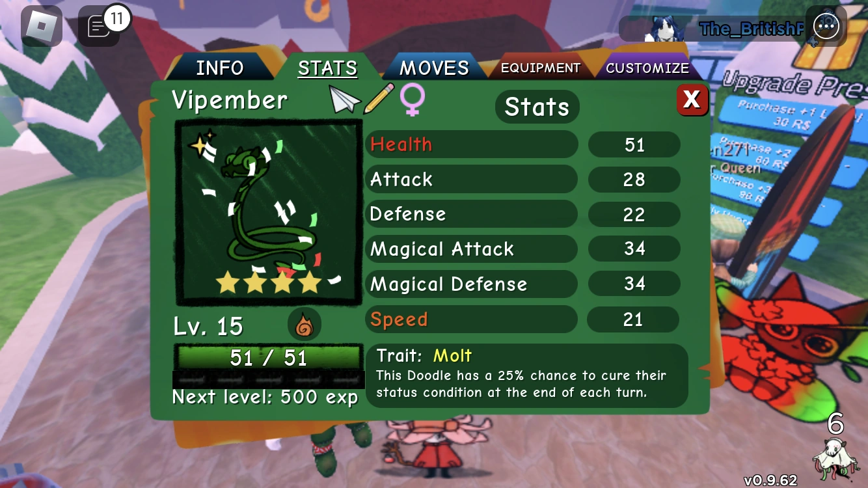Click the paper airplane send icon
This screenshot has height=488, width=868.
click(x=344, y=100)
